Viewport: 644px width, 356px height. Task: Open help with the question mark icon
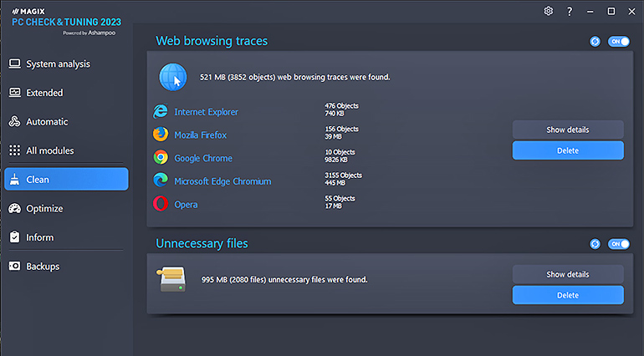click(x=570, y=12)
